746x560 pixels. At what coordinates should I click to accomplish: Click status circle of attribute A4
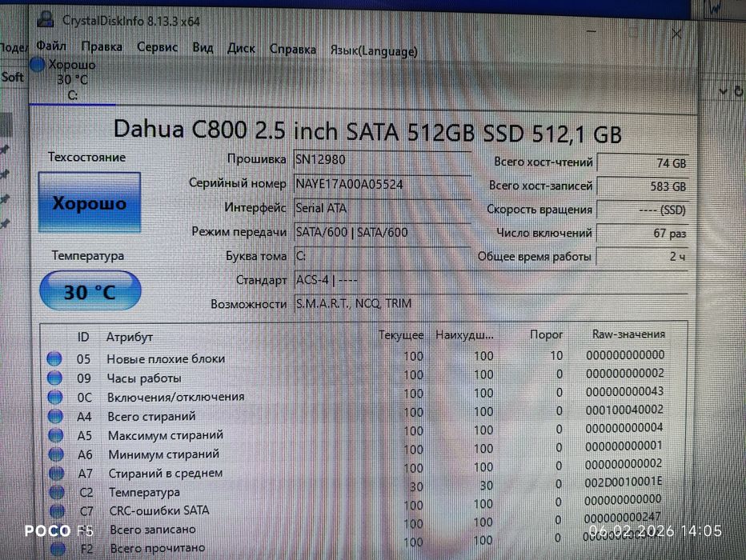(x=56, y=416)
